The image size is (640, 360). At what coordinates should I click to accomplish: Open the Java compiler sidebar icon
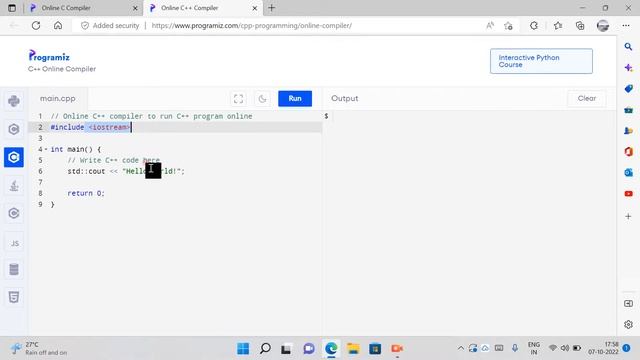(x=14, y=185)
